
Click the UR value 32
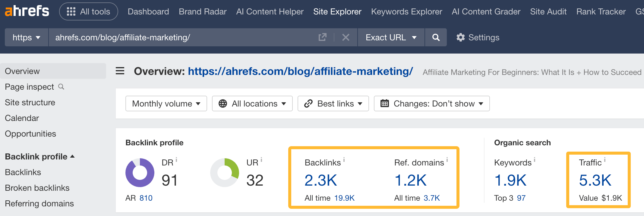[255, 180]
